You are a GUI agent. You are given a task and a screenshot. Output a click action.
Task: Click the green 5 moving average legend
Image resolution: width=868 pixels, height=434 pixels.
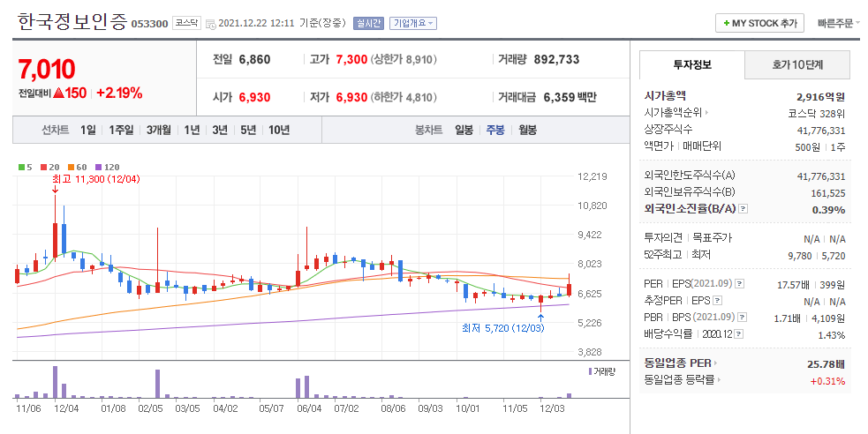[x=26, y=167]
